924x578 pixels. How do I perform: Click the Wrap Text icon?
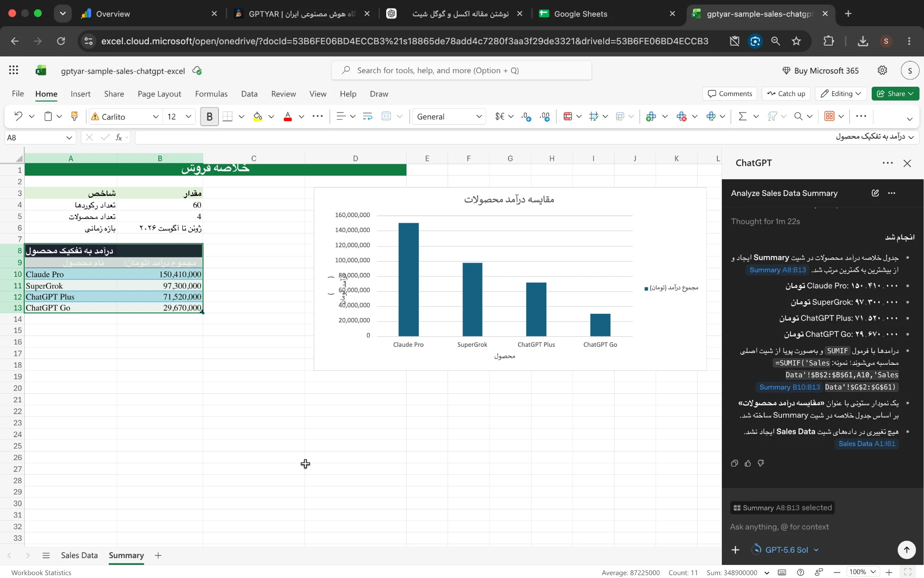(368, 117)
